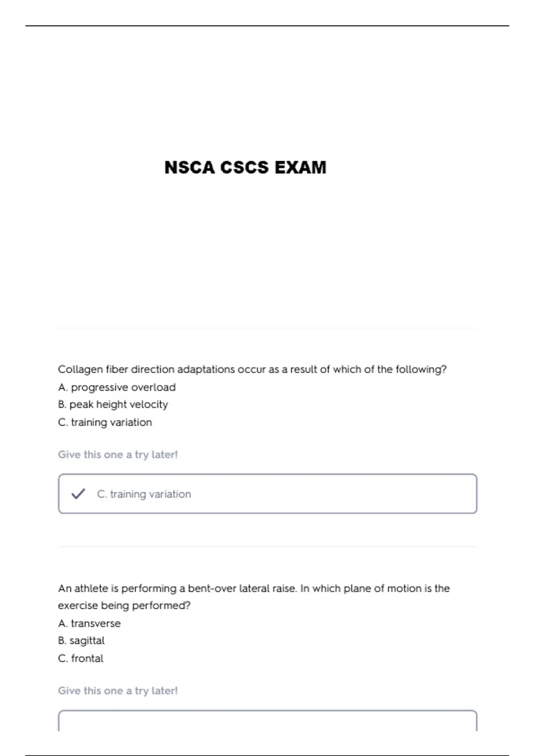The height and width of the screenshot is (756, 534).
Task: Click the collagen fiber direction question text
Action: [252, 369]
